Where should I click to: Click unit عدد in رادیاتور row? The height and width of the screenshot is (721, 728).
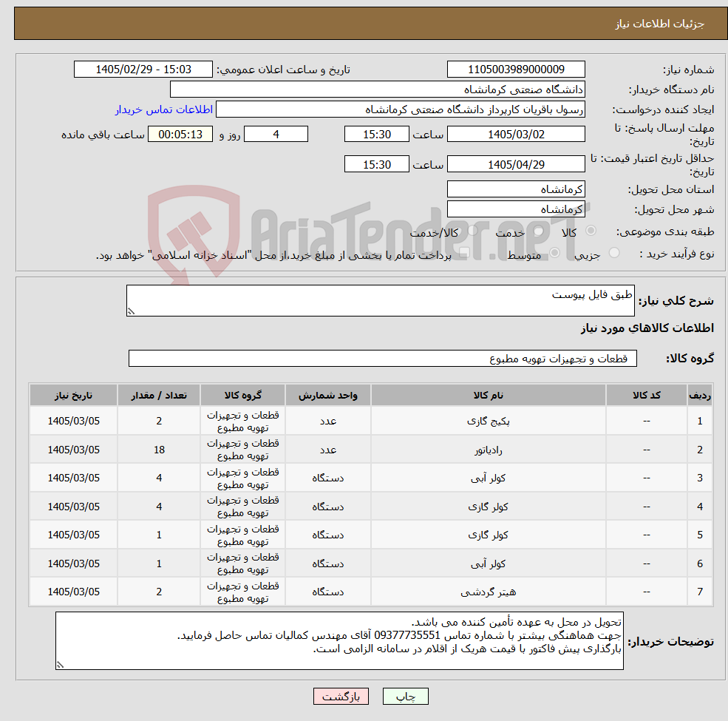click(x=328, y=450)
